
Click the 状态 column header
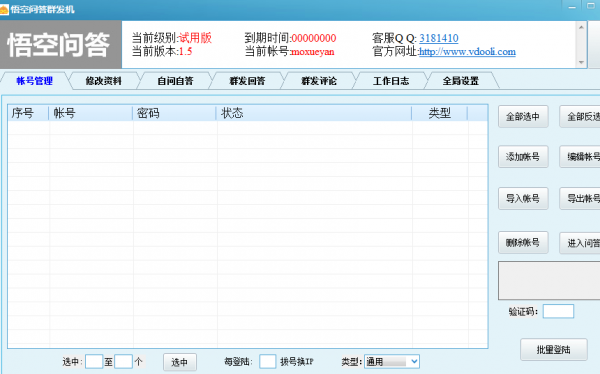pos(314,113)
